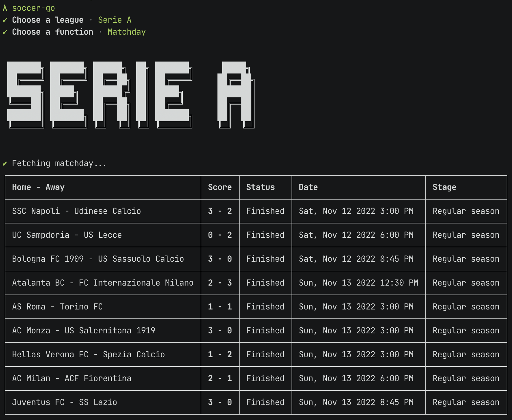Click the 3 - 0 score for Bologna match
The height and width of the screenshot is (420, 512).
(220, 259)
